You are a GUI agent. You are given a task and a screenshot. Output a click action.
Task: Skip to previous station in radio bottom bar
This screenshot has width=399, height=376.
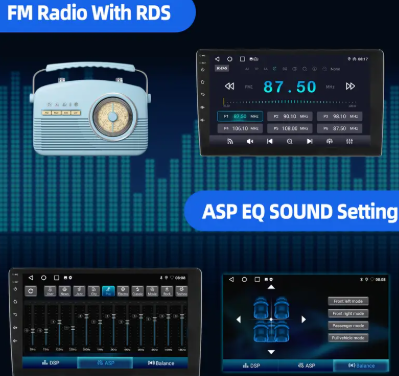point(269,141)
